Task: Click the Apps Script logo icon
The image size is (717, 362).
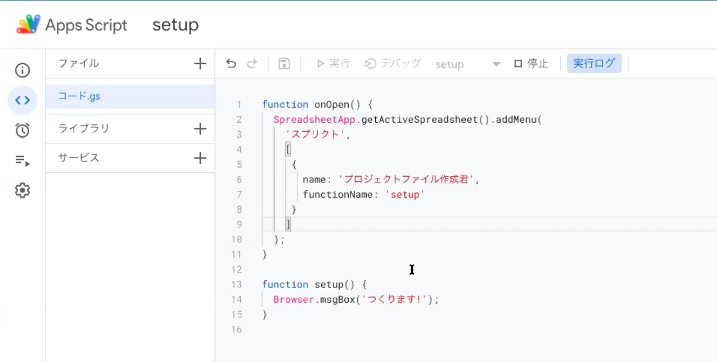Action: click(28, 24)
